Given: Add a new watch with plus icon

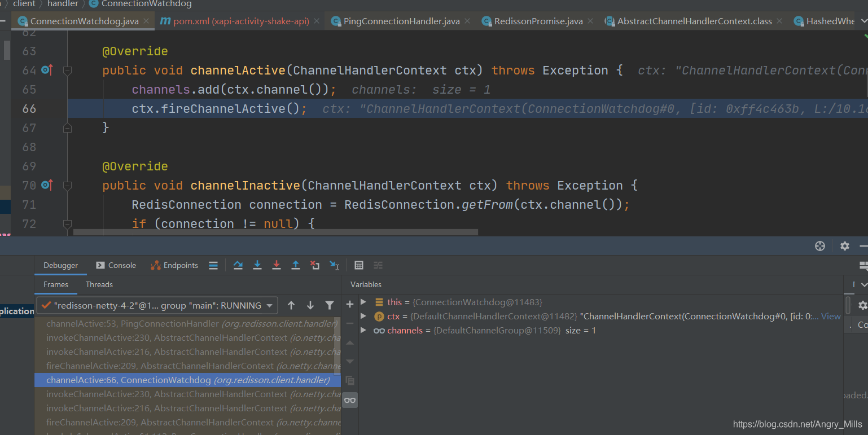Looking at the screenshot, I should point(350,304).
